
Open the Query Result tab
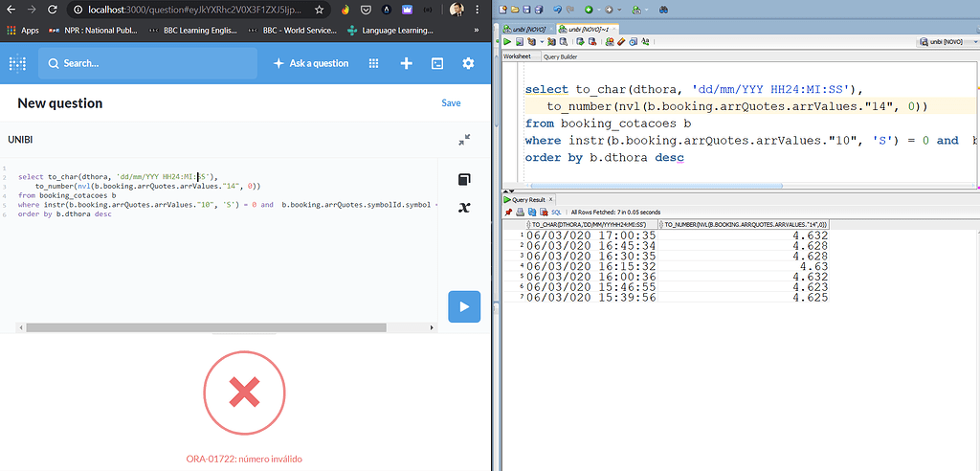tap(525, 199)
